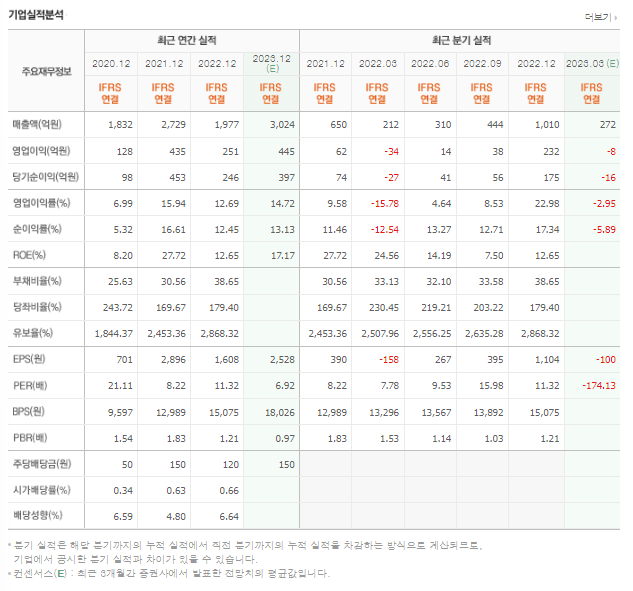Image resolution: width=633 pixels, height=591 pixels.
Task: Click the 2022.06 quarterly column header
Action: (x=430, y=64)
